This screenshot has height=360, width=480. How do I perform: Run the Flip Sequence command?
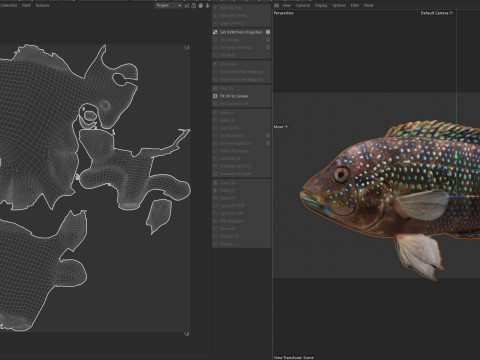[242, 221]
